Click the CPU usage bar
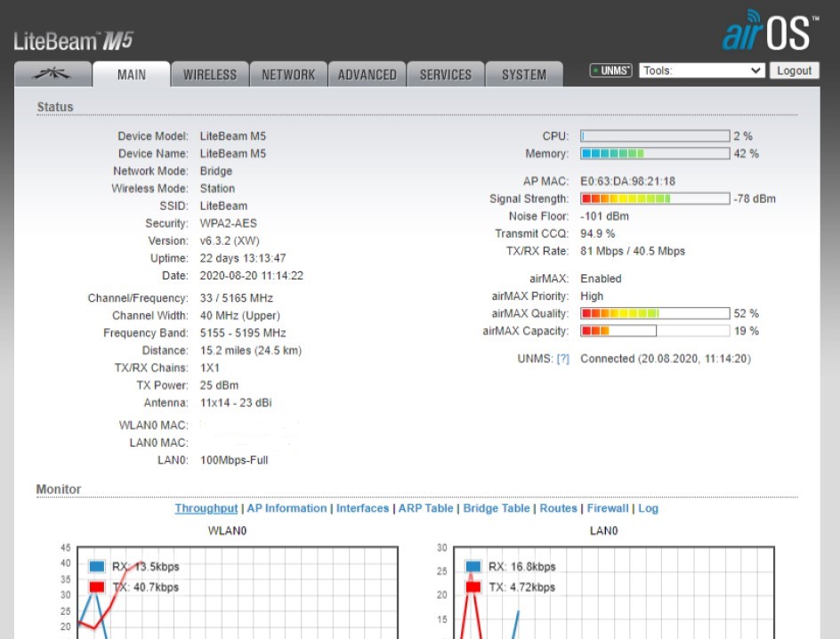This screenshot has width=840, height=639. click(x=655, y=136)
